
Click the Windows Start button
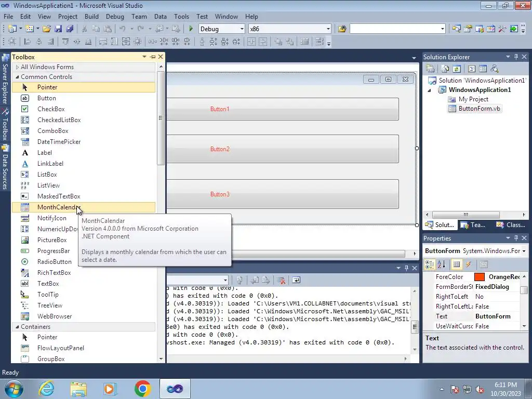point(14,389)
